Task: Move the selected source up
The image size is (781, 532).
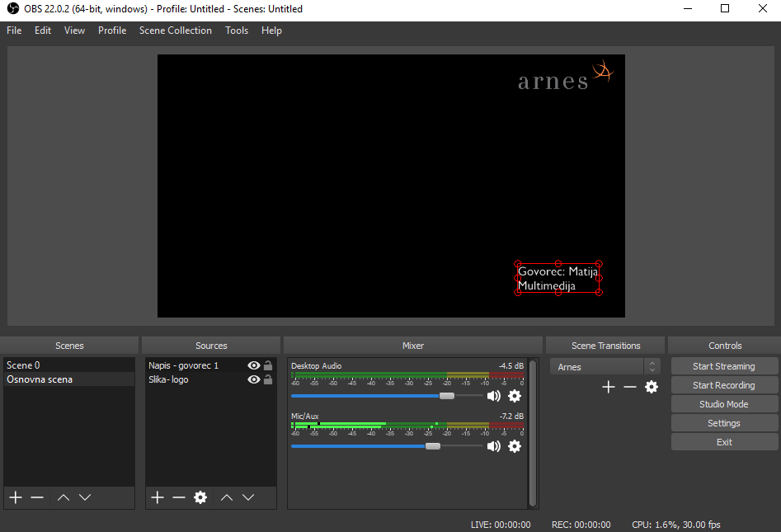Action: tap(227, 497)
